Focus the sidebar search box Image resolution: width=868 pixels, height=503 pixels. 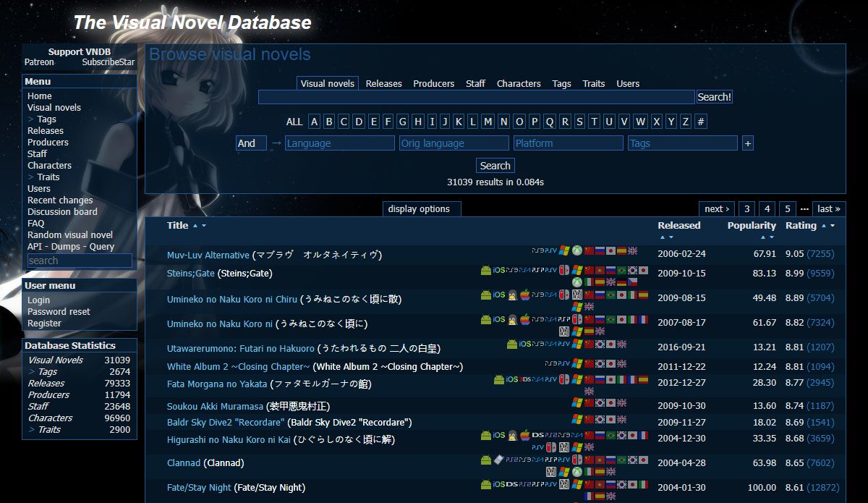(x=80, y=261)
